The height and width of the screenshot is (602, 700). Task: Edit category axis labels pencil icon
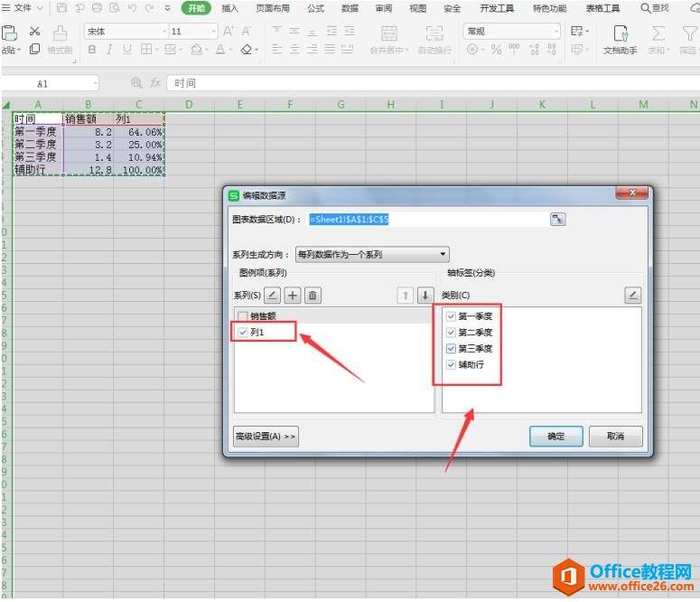tap(632, 295)
